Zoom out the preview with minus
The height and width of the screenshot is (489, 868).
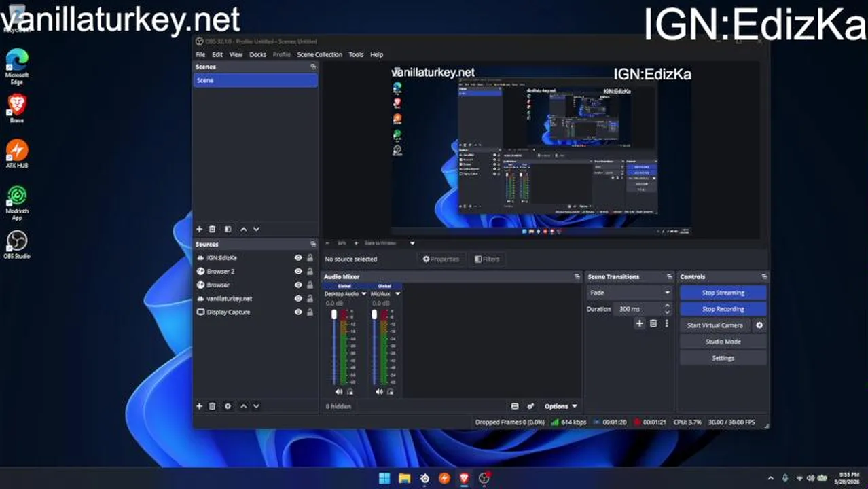pyautogui.click(x=327, y=242)
